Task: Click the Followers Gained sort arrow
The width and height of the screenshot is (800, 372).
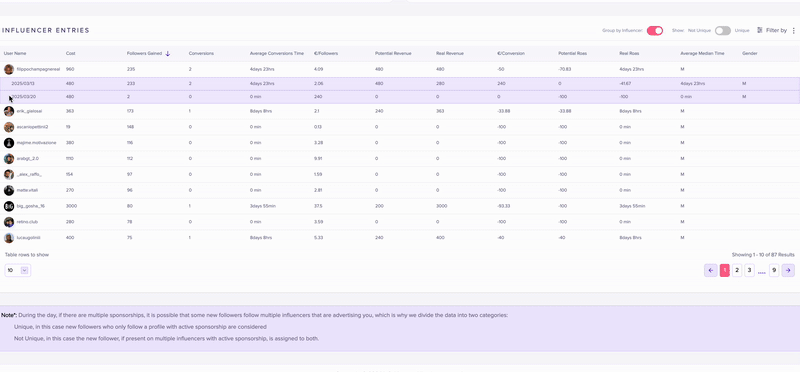Action: point(168,54)
